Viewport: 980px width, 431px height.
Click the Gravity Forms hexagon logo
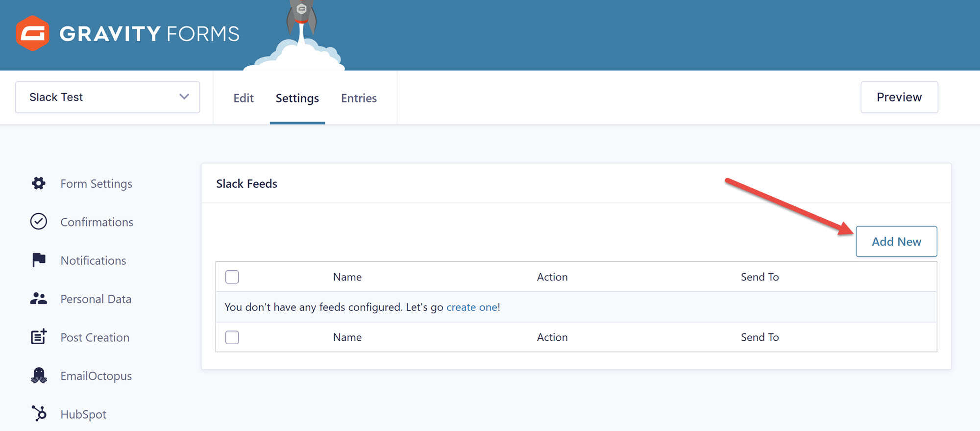tap(32, 33)
